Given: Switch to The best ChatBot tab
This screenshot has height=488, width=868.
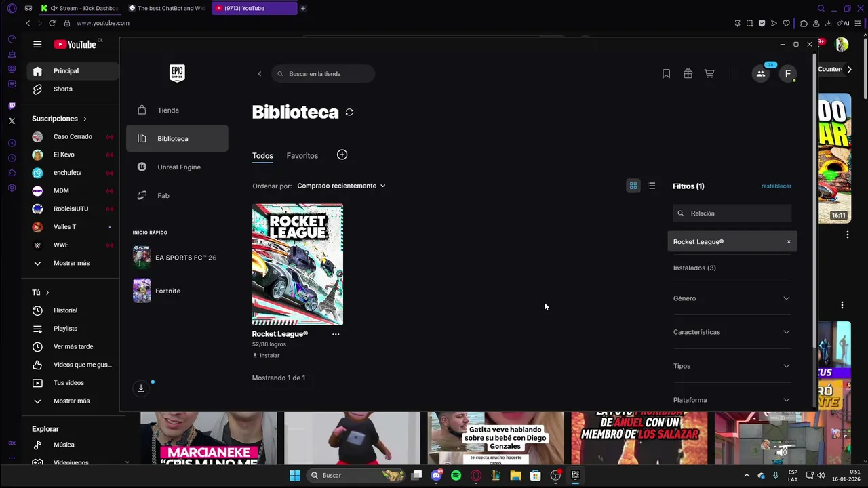Looking at the screenshot, I should pyautogui.click(x=168, y=8).
